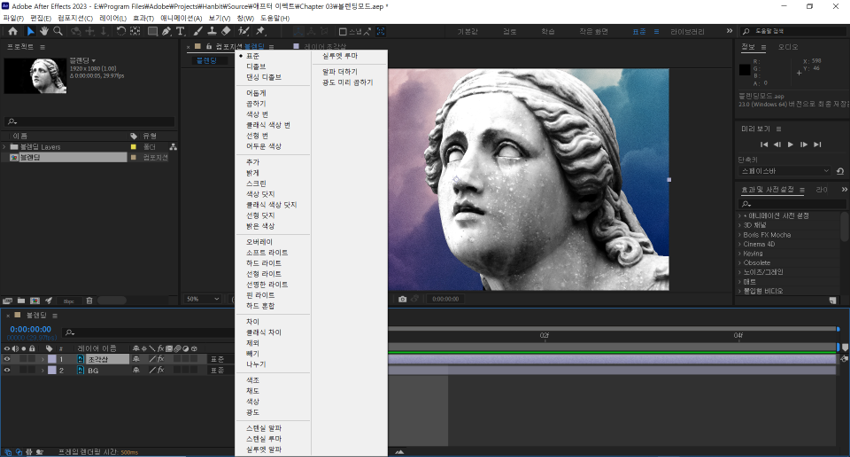Viewport: 850px width, 457px height.
Task: Expand layer 1 properties triangle
Action: tap(43, 359)
